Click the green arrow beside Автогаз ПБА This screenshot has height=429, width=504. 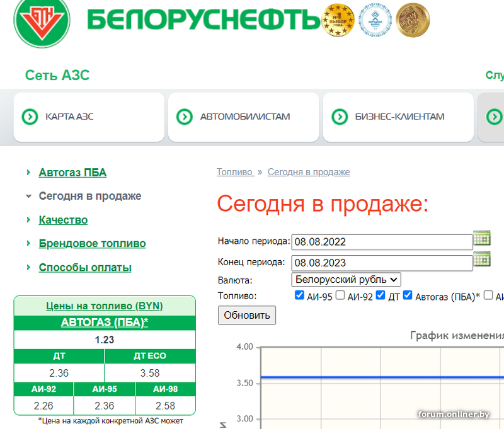[28, 173]
